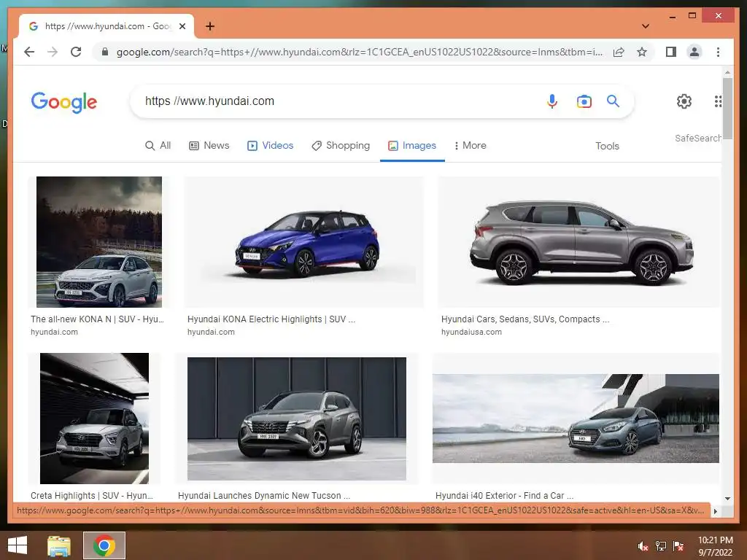Open 'Hyundai Cars, Sedans, SUVs, Compacts' link

525,319
